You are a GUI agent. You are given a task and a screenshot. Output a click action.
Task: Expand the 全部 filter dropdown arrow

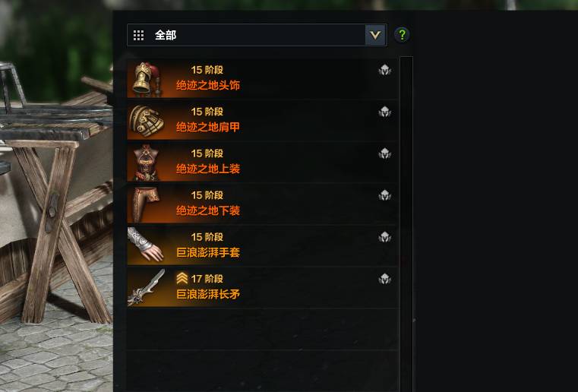(x=375, y=35)
